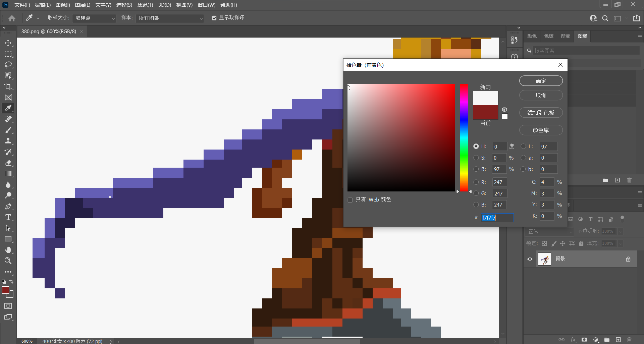Select the History Brush tool
Viewport: 644px width, 344px height.
8,152
